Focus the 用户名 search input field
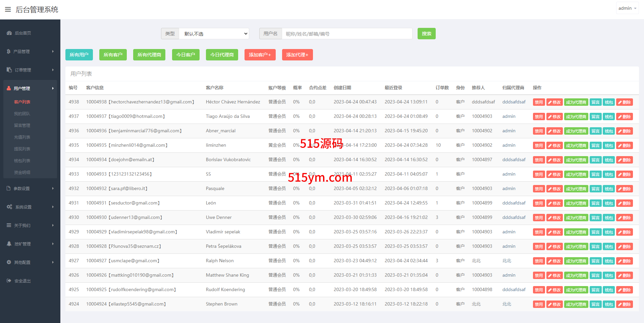 [x=347, y=34]
